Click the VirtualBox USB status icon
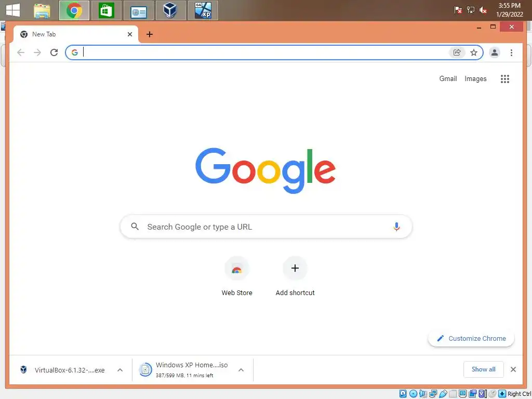 click(443, 394)
